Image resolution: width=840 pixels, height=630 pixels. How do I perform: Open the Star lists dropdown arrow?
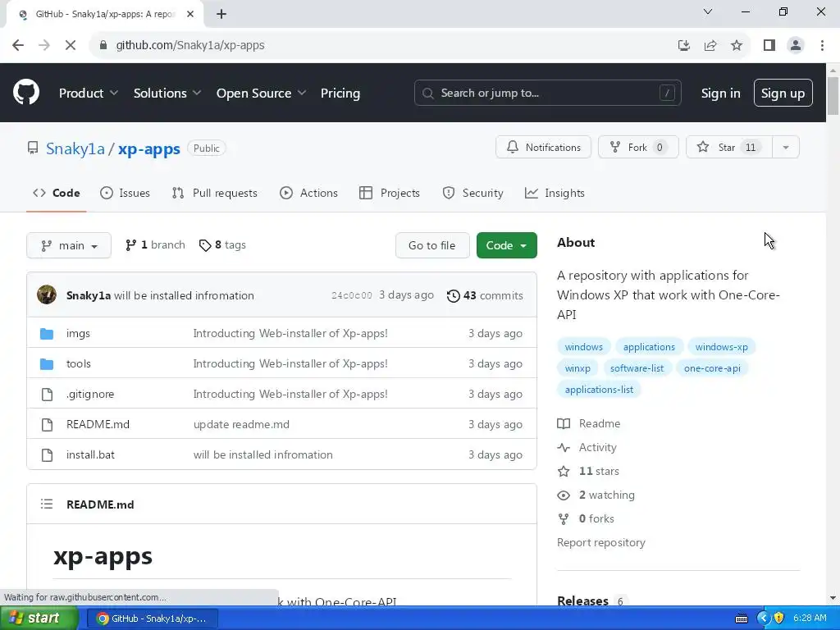[786, 148]
